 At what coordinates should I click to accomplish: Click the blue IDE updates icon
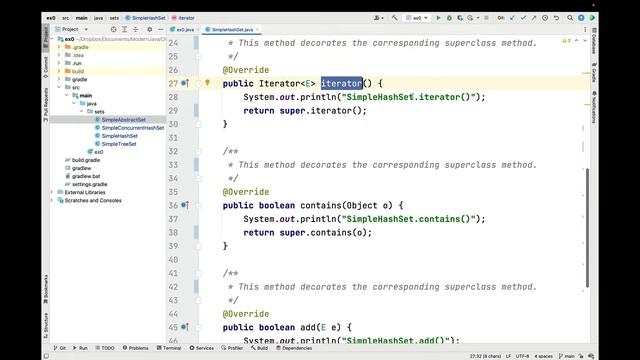click(x=581, y=18)
